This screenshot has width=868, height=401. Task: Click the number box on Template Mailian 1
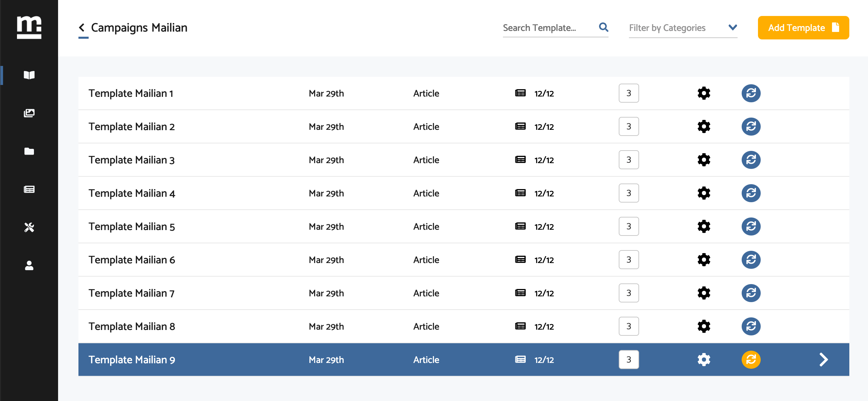click(x=629, y=93)
